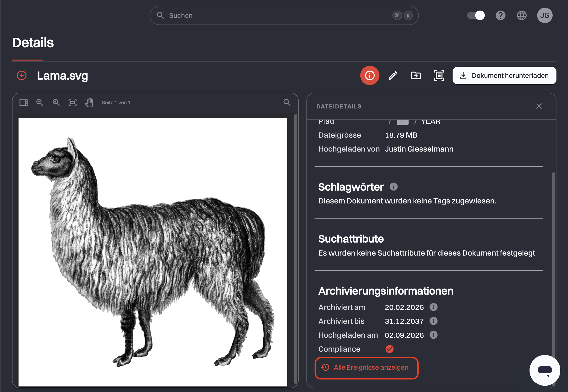This screenshot has height=392, width=568.
Task: Switch the dark mode toggle
Action: [x=476, y=15]
